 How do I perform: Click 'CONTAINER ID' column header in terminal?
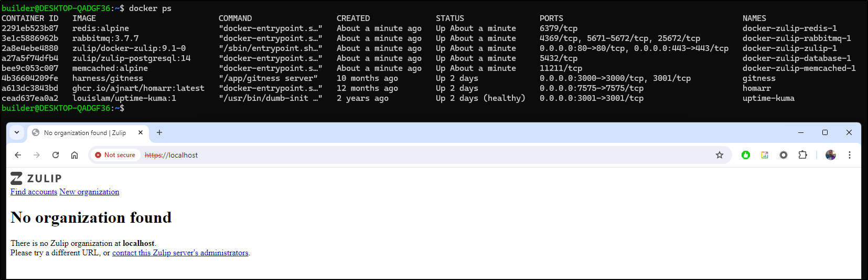30,18
